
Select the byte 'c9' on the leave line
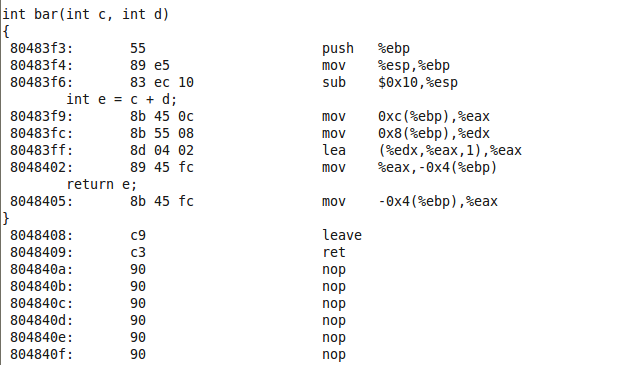(x=138, y=236)
